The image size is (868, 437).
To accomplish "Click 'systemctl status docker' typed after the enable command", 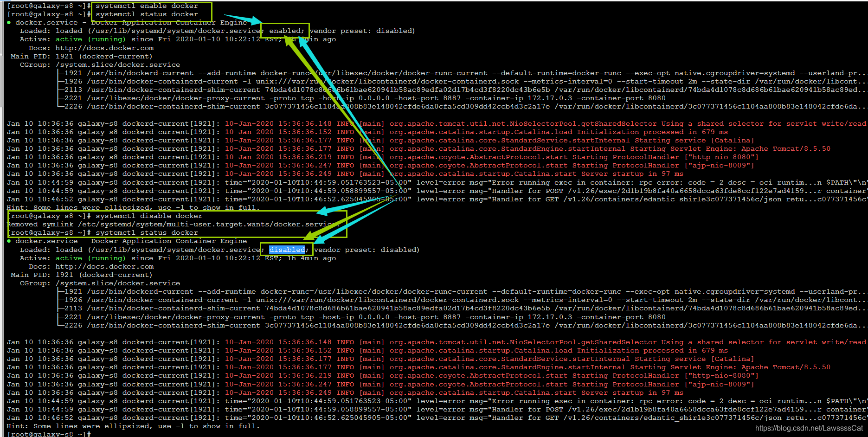I will pos(147,14).
